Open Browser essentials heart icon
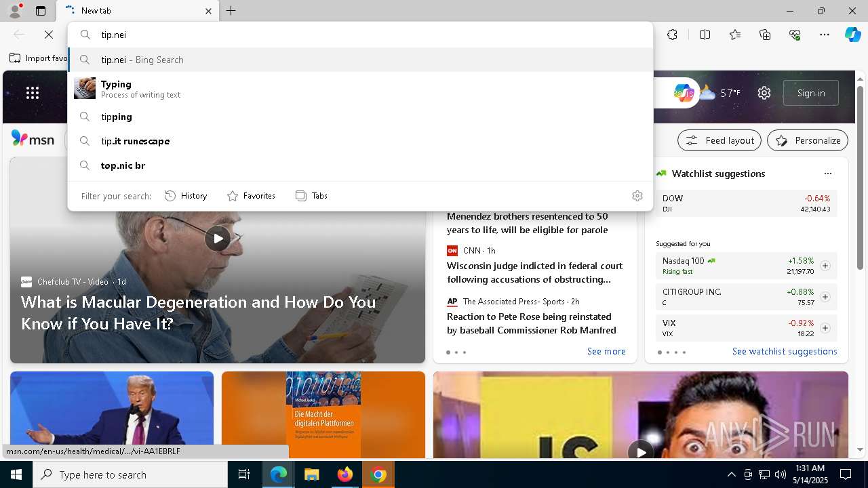This screenshot has height=488, width=868. 795,35
